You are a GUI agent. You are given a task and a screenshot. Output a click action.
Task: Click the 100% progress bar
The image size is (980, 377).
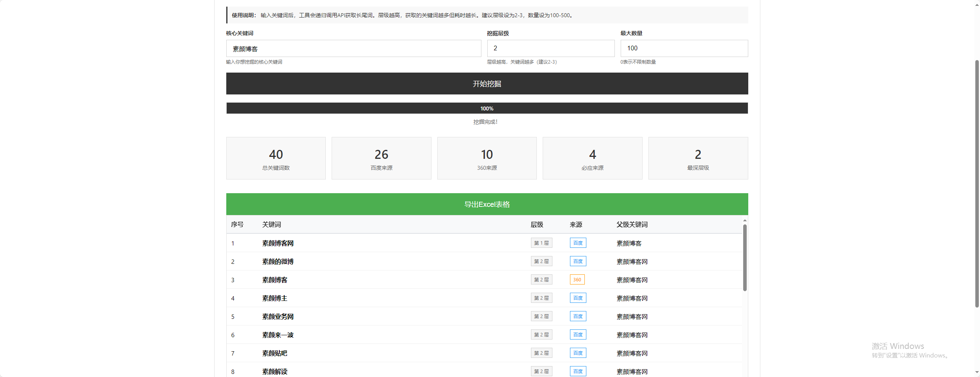(x=487, y=108)
